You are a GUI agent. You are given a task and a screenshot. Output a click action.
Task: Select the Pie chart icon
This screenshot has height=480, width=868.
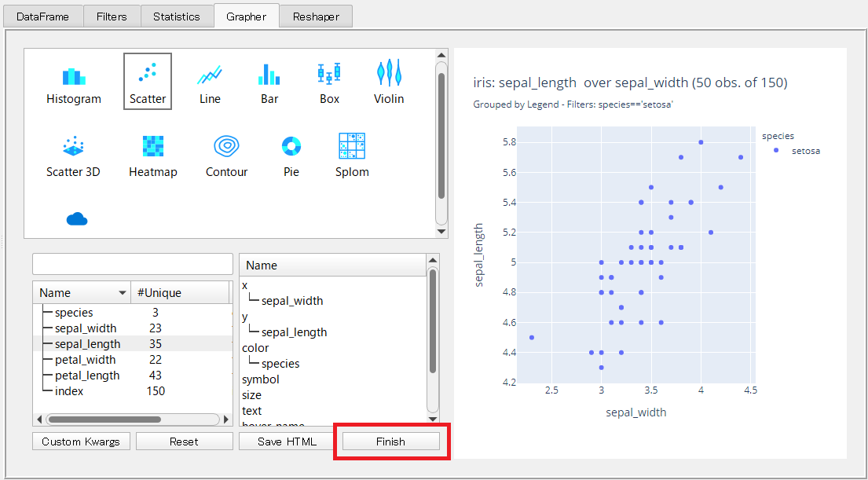pyautogui.click(x=291, y=147)
